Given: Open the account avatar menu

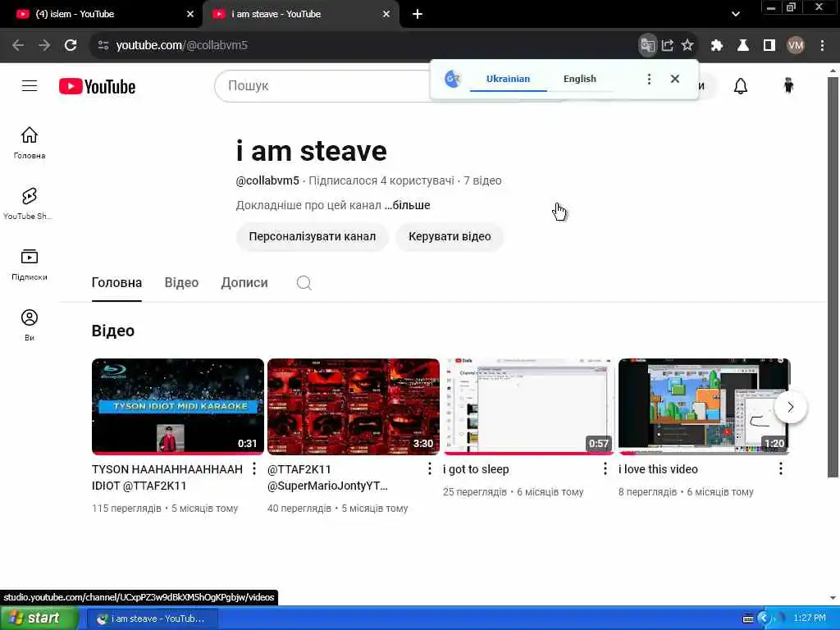Looking at the screenshot, I should 788,85.
